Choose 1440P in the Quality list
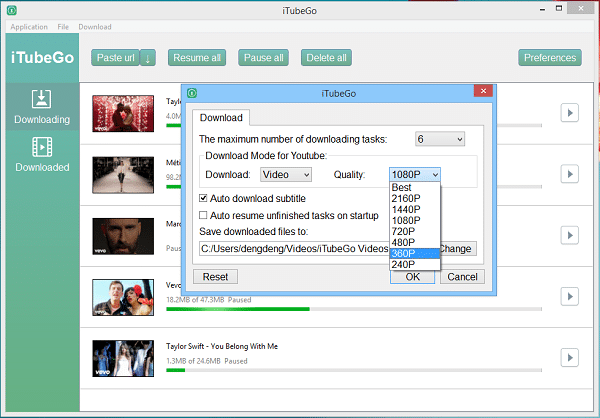Image resolution: width=600 pixels, height=418 pixels. coord(415,209)
